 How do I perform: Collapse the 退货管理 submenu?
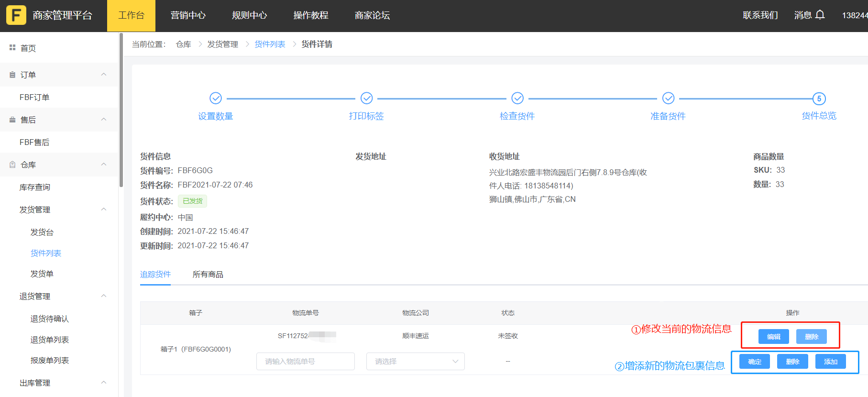pos(104,296)
